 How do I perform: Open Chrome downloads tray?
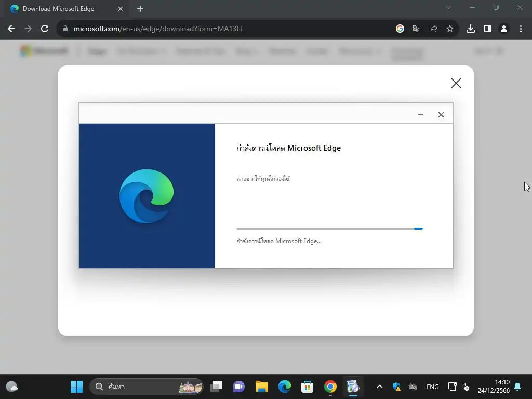point(471,29)
